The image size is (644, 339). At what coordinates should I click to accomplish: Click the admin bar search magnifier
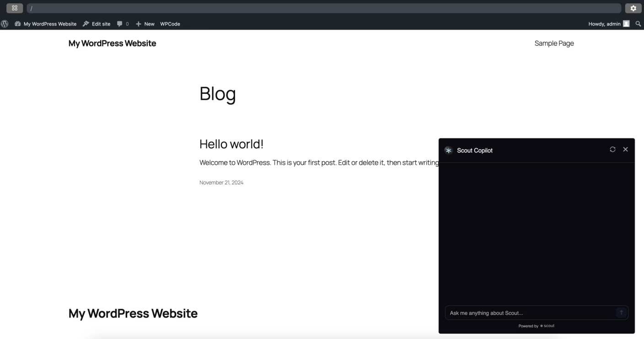pyautogui.click(x=638, y=24)
